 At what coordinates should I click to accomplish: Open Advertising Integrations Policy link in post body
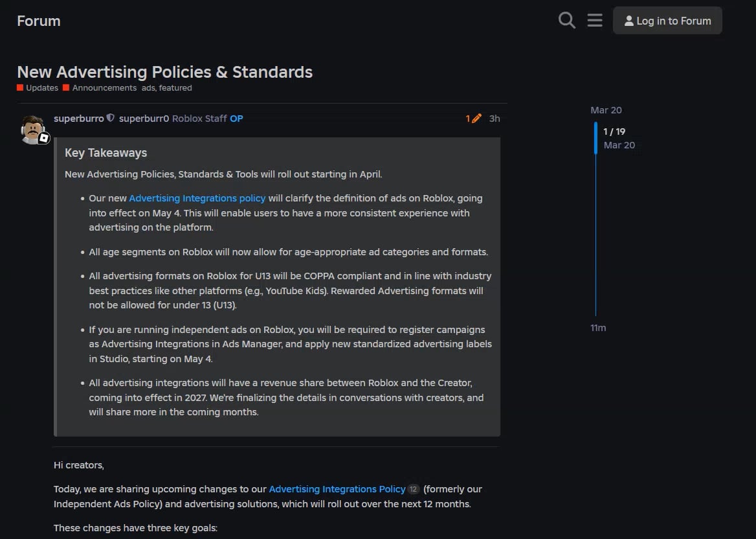[x=337, y=489]
